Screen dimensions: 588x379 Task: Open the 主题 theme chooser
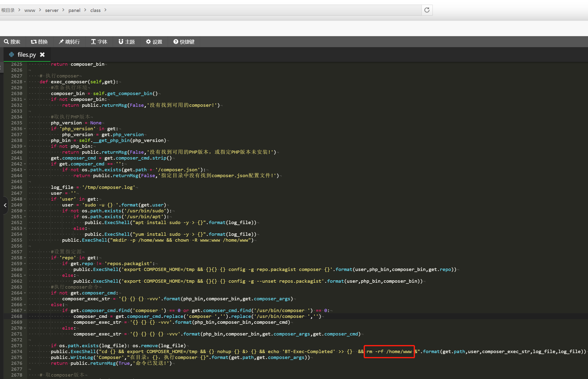[x=127, y=42]
